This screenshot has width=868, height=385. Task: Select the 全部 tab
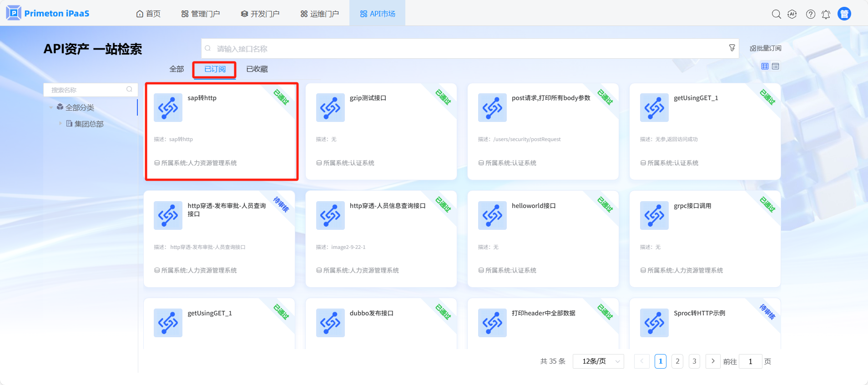click(177, 69)
